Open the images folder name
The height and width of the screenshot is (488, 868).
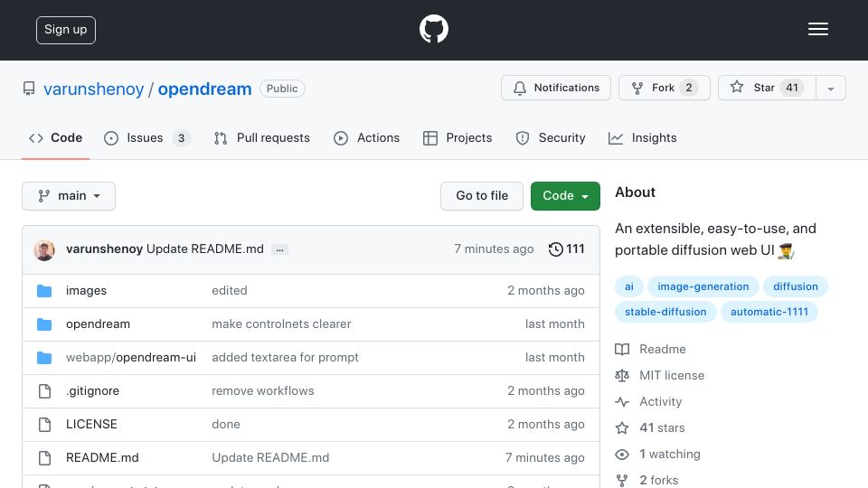pyautogui.click(x=87, y=291)
